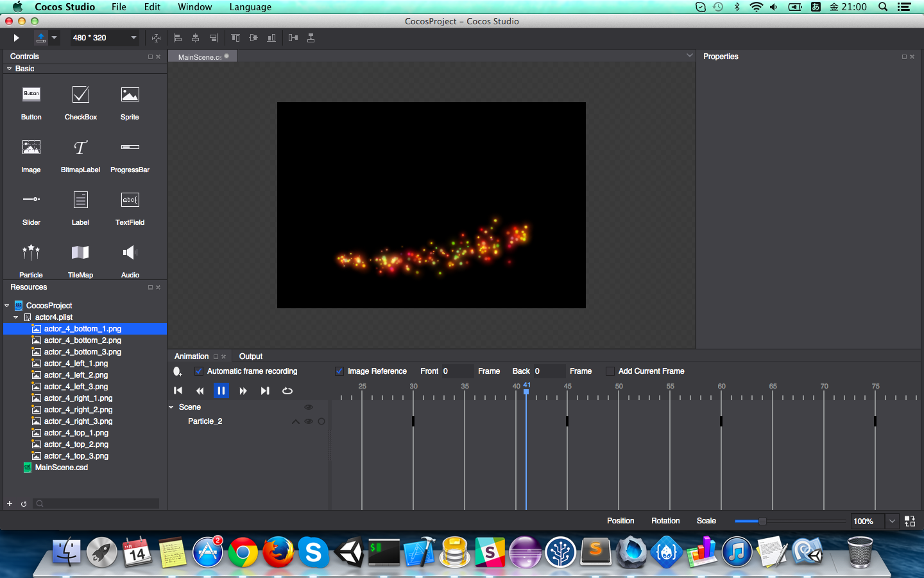
Task: Click the Front frame input field
Action: click(x=456, y=371)
